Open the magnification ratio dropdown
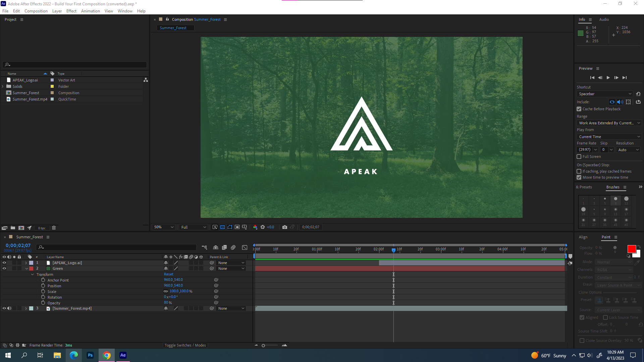Screen dimensions: 644x362 (x=163, y=227)
